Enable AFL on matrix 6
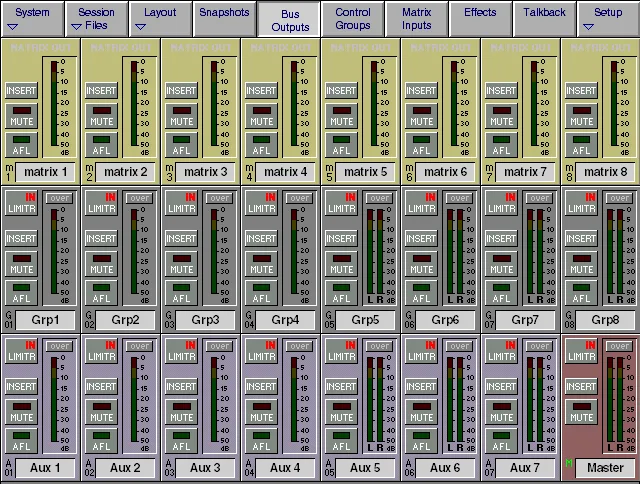Image resolution: width=640 pixels, height=484 pixels. pos(422,145)
